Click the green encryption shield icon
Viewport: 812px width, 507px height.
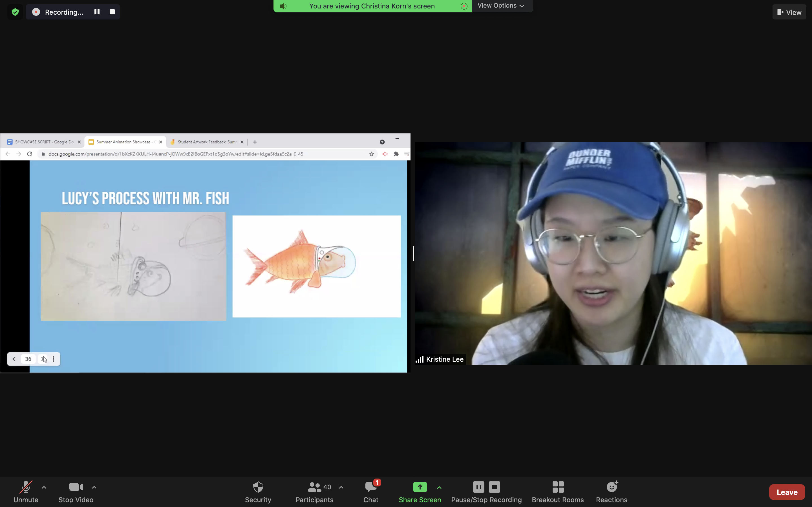pyautogui.click(x=15, y=12)
